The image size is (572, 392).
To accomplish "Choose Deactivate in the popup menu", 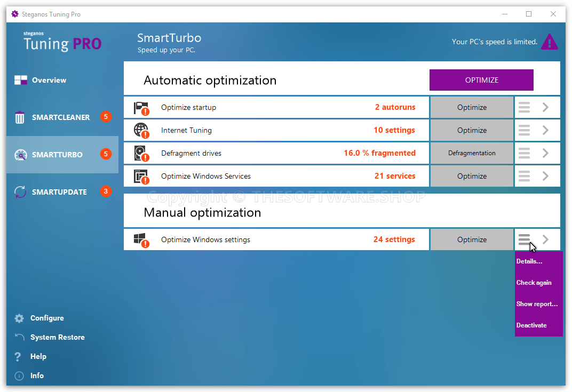I will [x=531, y=325].
